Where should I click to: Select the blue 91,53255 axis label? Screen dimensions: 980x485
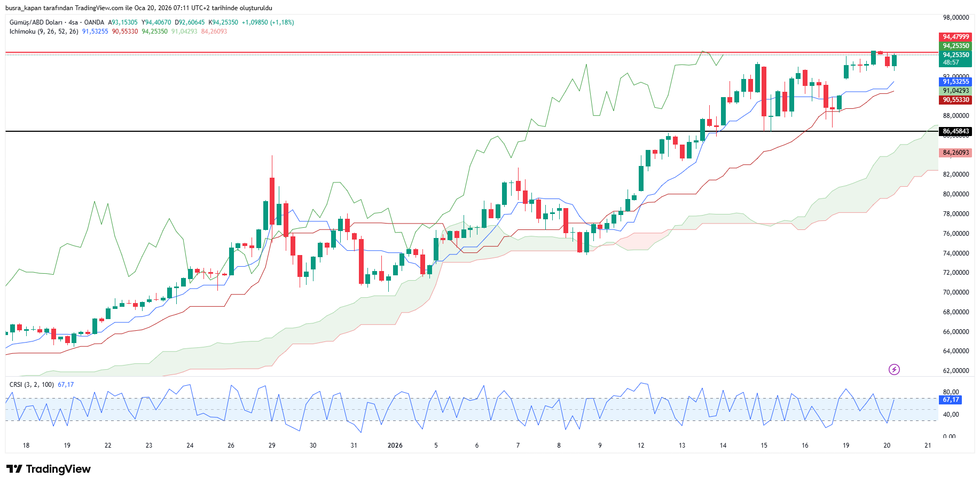[x=955, y=82]
